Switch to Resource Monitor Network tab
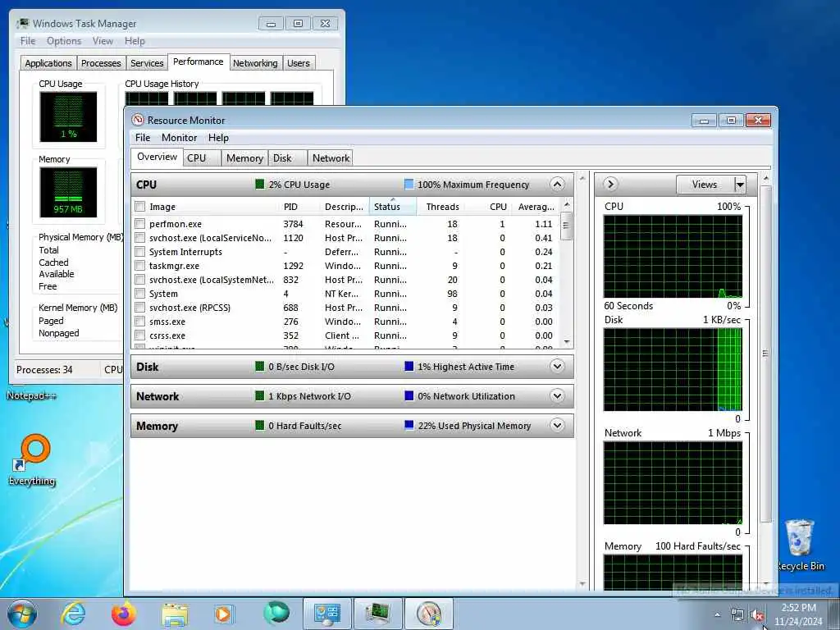Screen dimensions: 840x630 [x=331, y=158]
